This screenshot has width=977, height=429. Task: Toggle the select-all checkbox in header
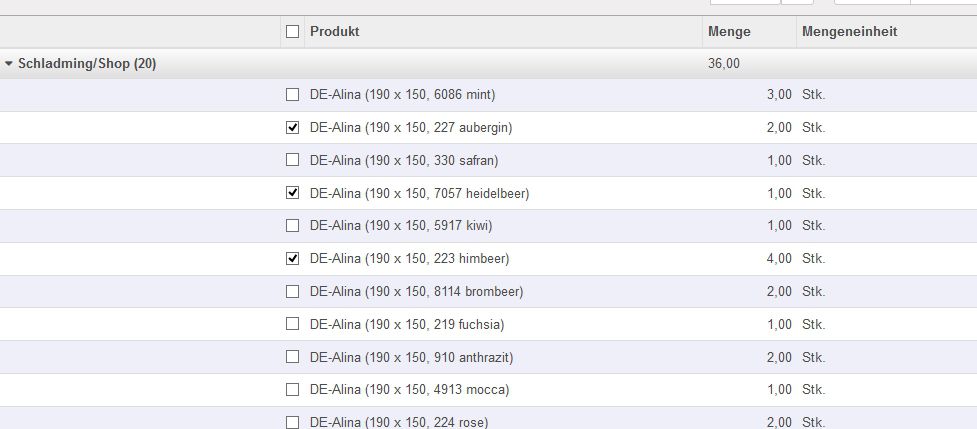[x=292, y=32]
